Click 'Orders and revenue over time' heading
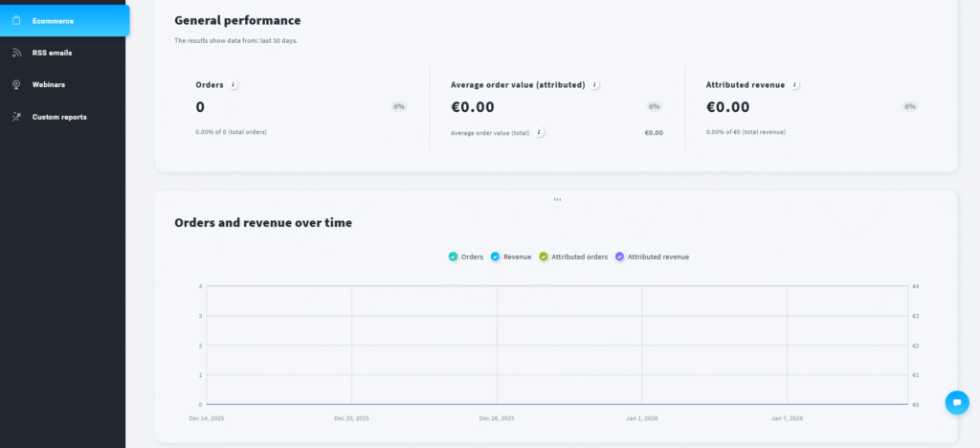 click(x=263, y=222)
